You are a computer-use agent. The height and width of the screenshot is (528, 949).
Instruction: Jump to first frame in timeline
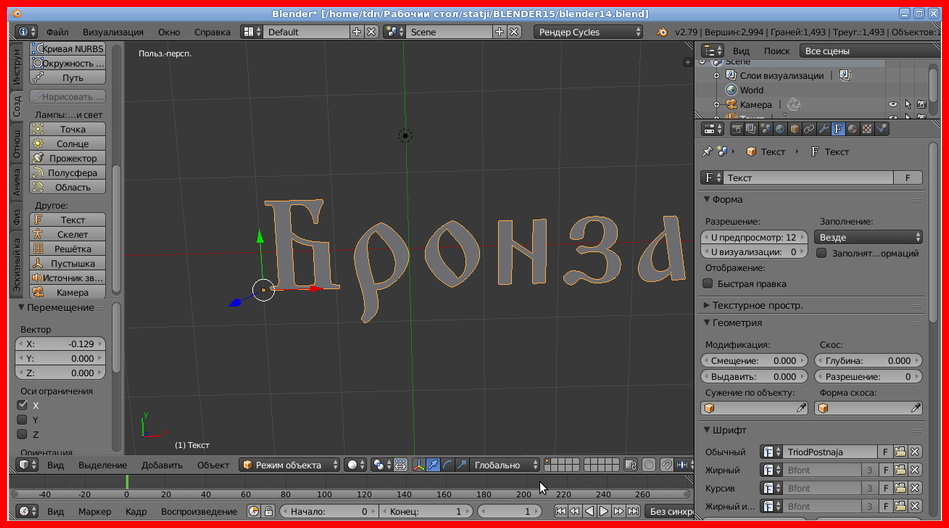(560, 511)
